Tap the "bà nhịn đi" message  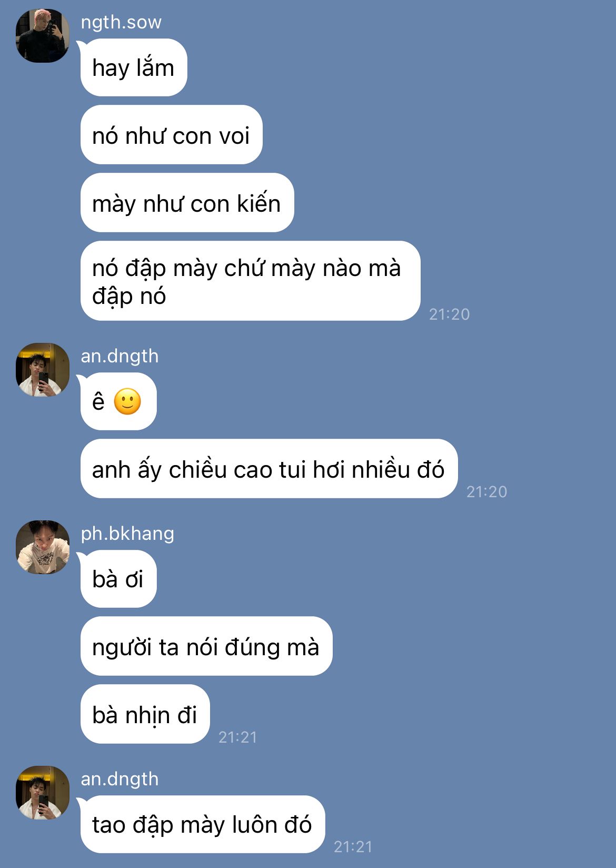pyautogui.click(x=145, y=714)
